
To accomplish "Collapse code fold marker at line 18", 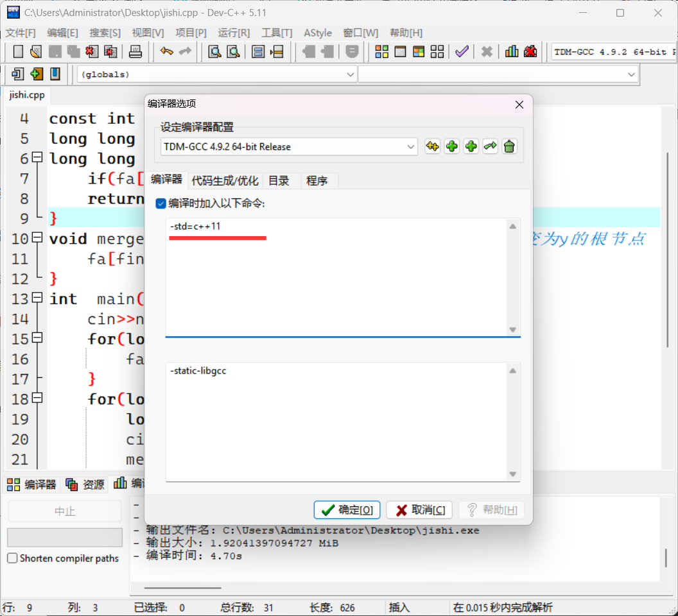I will click(x=38, y=397).
